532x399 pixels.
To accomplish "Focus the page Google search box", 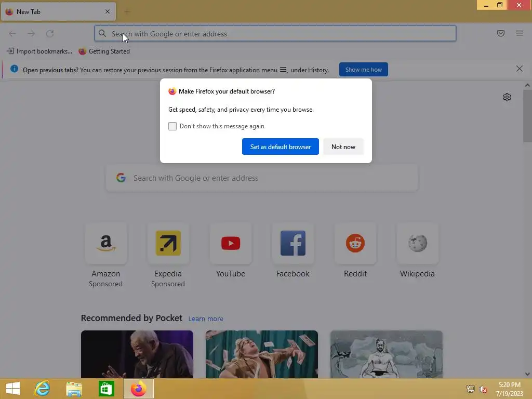I will (x=262, y=178).
